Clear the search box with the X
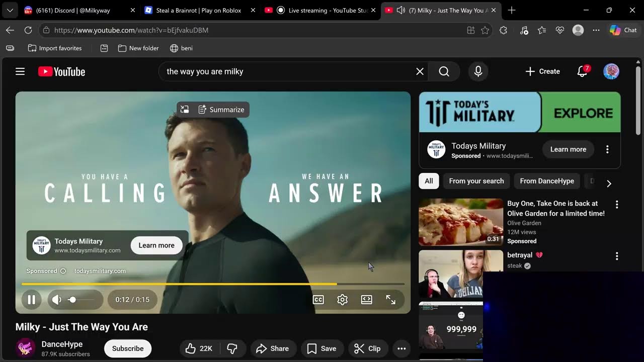The height and width of the screenshot is (362, 644). 420,71
